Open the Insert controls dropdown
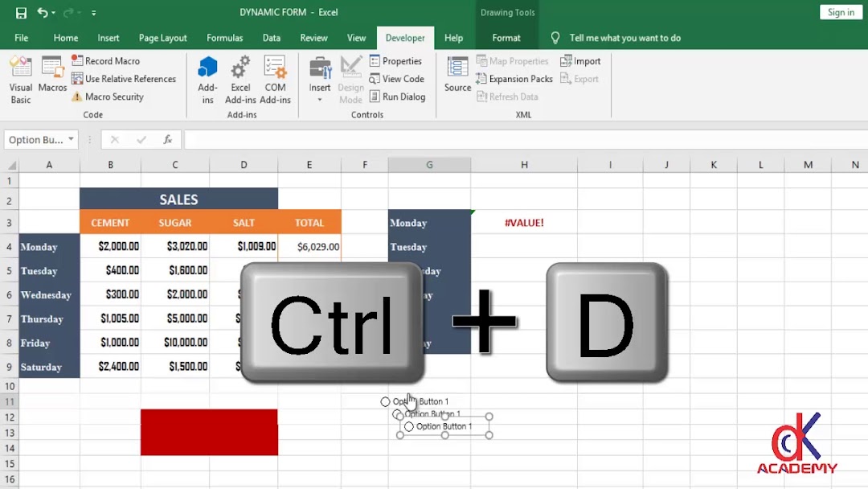Image resolution: width=868 pixels, height=489 pixels. [319, 80]
